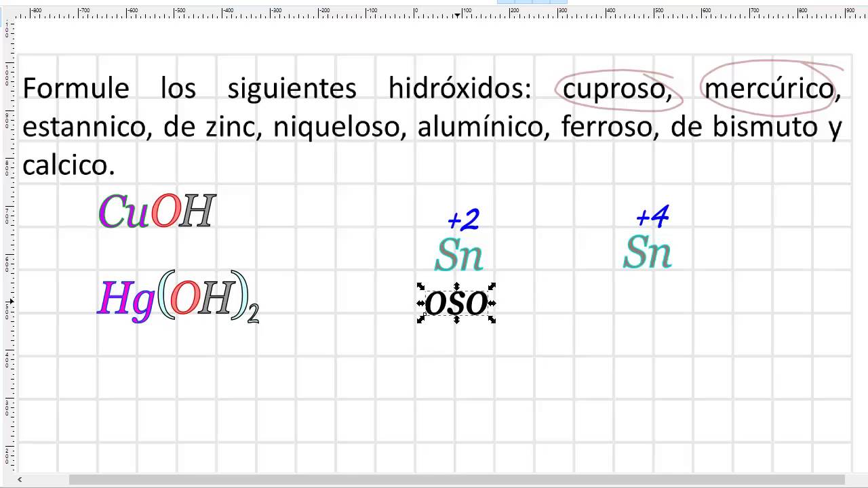
Task: Select the CuOH formula object
Action: (157, 211)
